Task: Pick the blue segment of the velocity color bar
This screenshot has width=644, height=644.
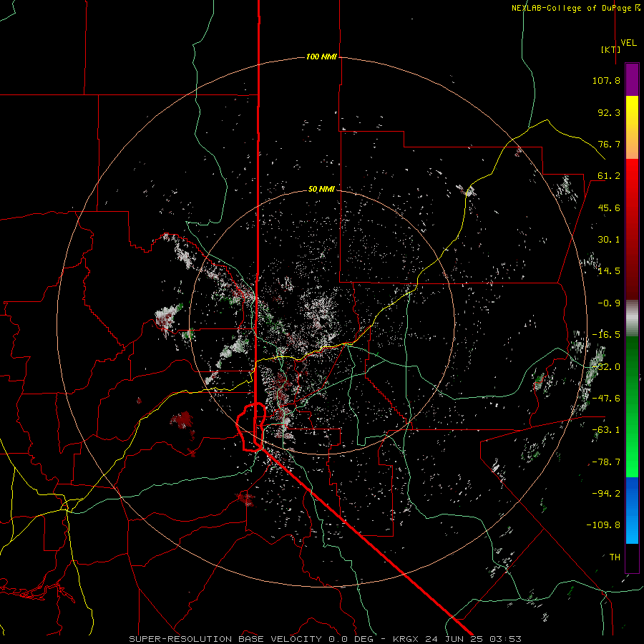Action: [632, 510]
